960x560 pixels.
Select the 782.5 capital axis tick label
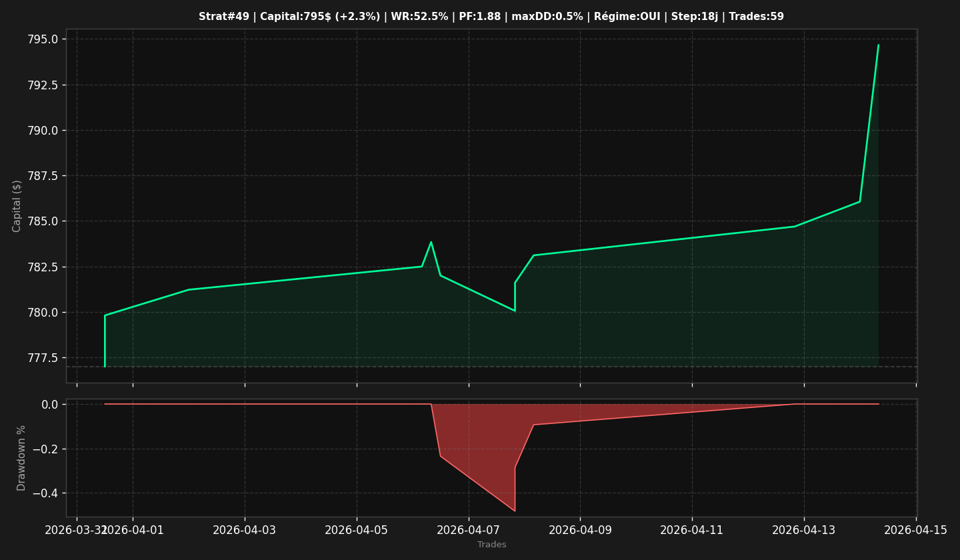[41, 267]
